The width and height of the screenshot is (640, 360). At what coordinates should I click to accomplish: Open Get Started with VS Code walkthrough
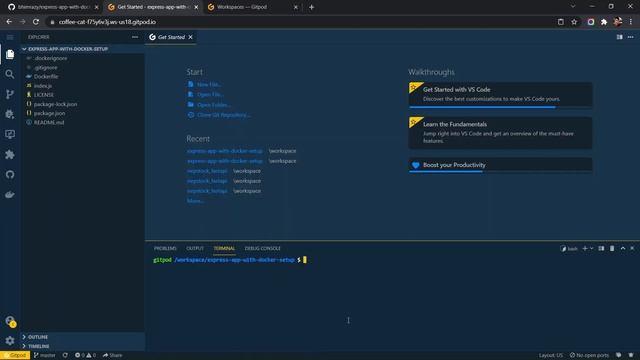pos(500,95)
